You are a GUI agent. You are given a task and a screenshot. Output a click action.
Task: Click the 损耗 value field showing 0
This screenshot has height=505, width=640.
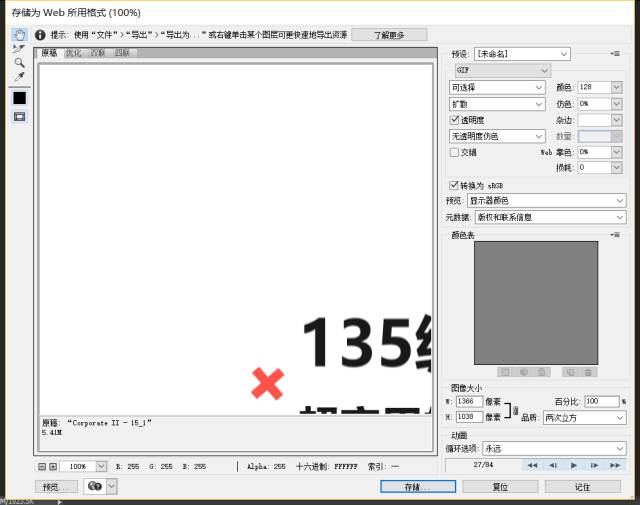(594, 167)
